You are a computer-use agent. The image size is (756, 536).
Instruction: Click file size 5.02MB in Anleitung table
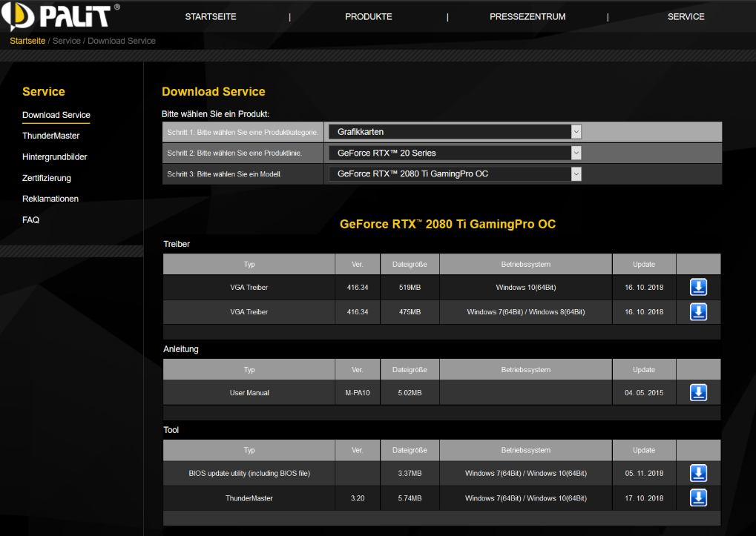point(410,393)
